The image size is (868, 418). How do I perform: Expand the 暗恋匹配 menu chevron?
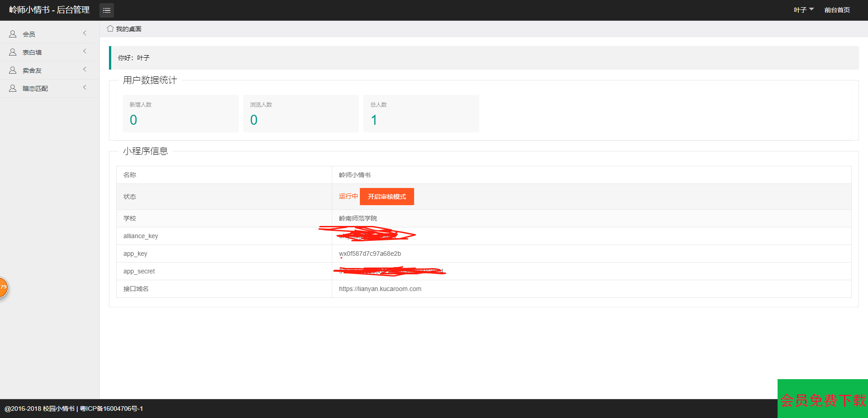point(85,88)
